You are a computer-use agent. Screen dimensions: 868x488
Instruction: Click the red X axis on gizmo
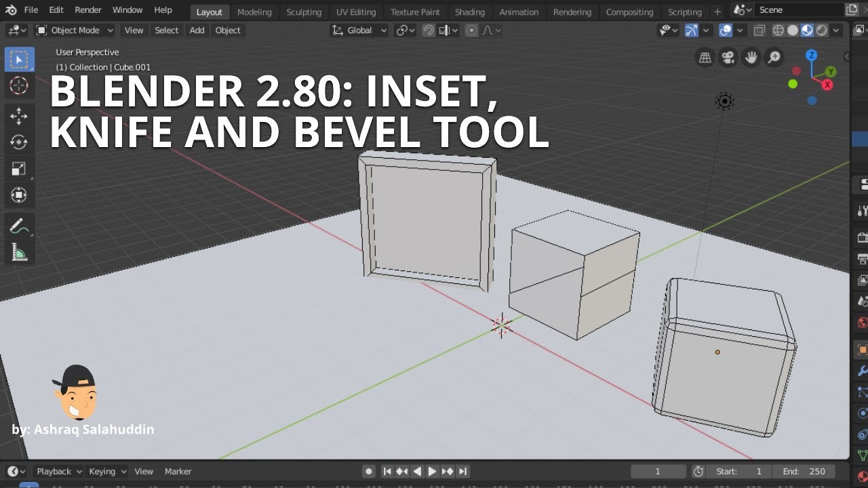pos(827,85)
